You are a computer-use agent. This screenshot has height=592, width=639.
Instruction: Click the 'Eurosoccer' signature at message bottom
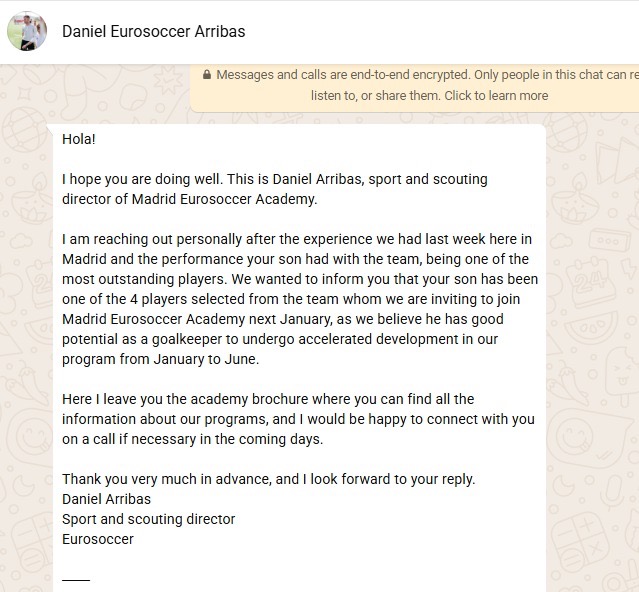97,539
